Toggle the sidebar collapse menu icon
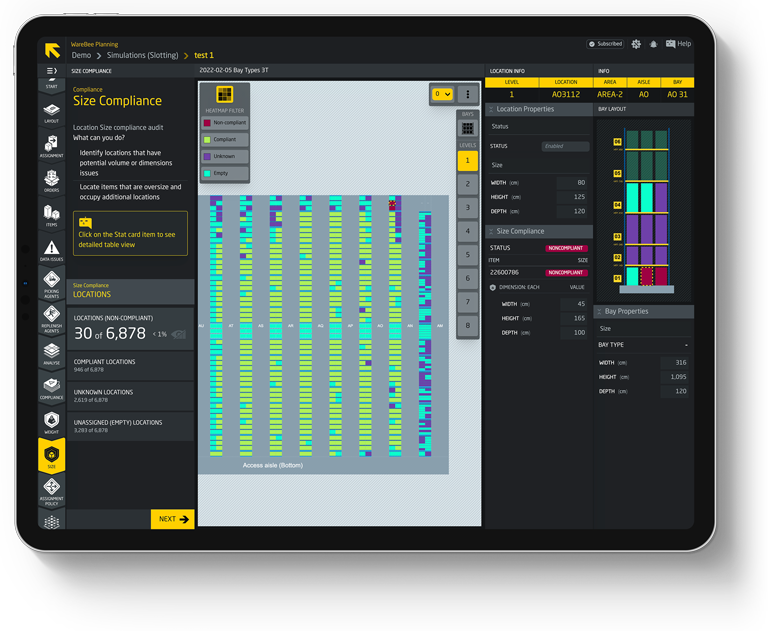The height and width of the screenshot is (631, 768). tap(51, 71)
